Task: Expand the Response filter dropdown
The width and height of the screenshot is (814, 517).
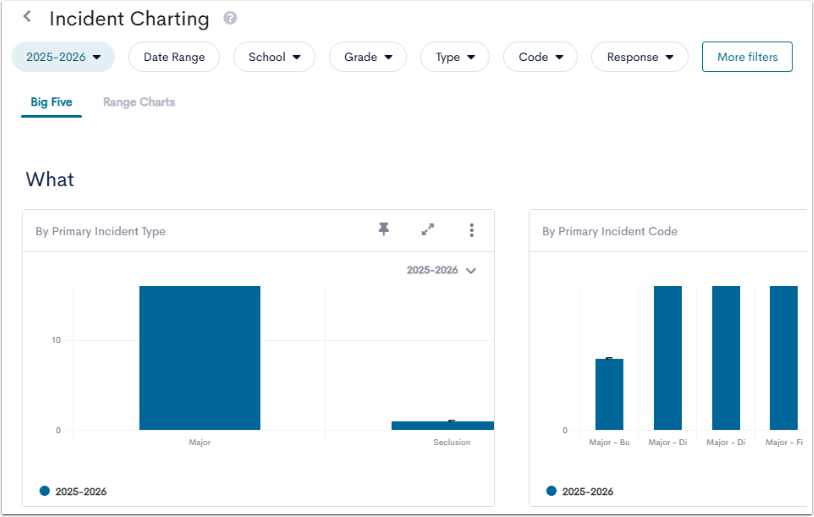Action: pos(640,57)
